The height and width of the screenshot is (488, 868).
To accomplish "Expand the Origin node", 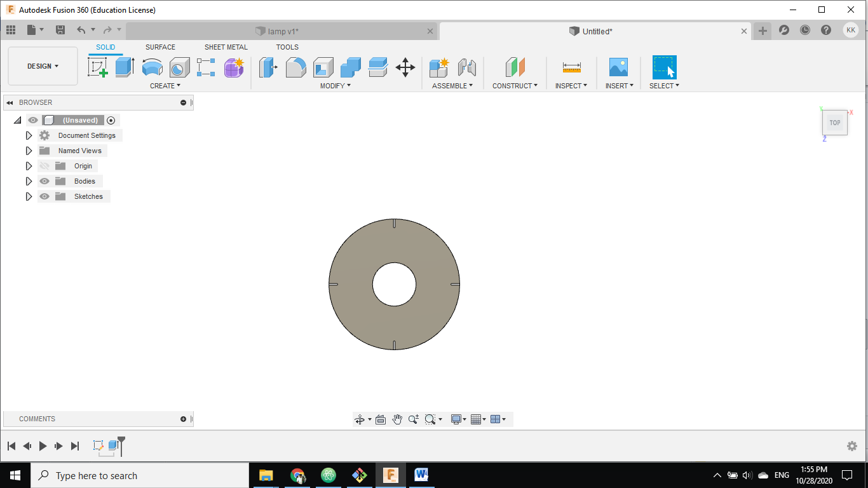I will pyautogui.click(x=29, y=166).
